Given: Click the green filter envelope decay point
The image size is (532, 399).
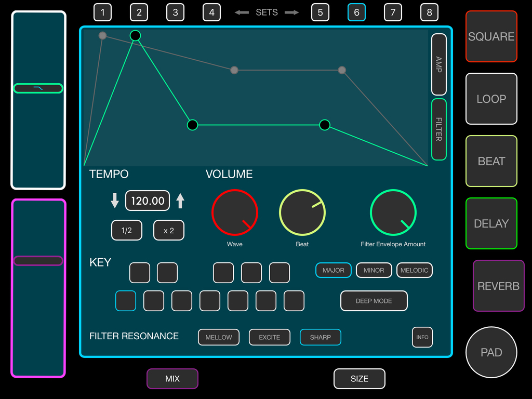Looking at the screenshot, I should (192, 125).
